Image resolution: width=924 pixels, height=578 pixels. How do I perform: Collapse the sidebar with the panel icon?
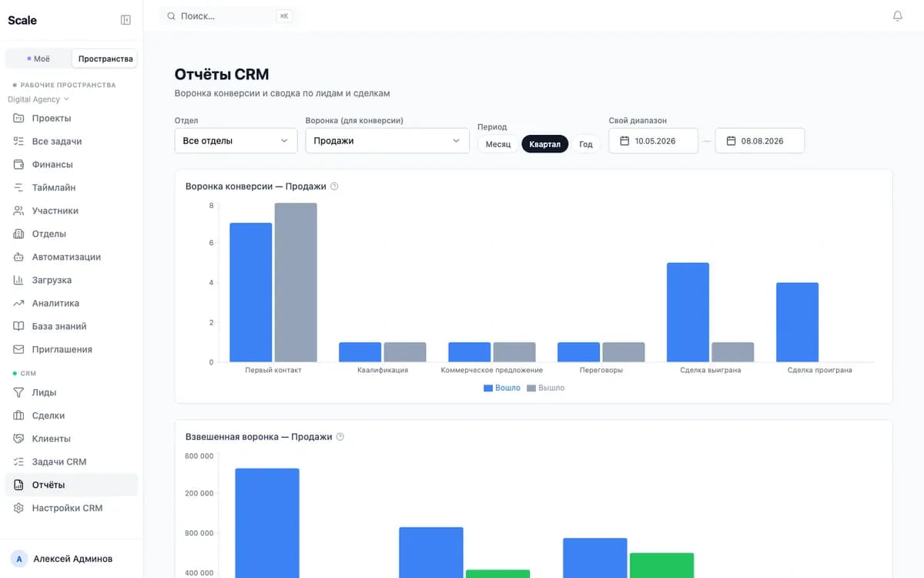(126, 20)
